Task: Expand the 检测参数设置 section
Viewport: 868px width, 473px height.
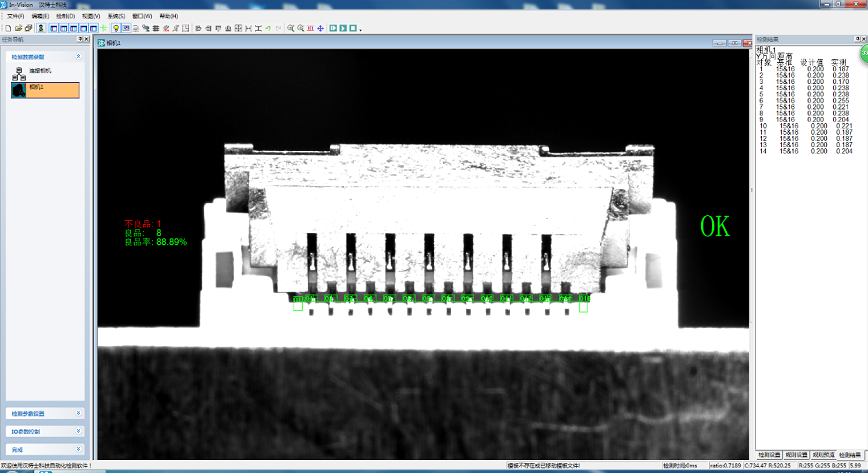Action: coord(78,413)
